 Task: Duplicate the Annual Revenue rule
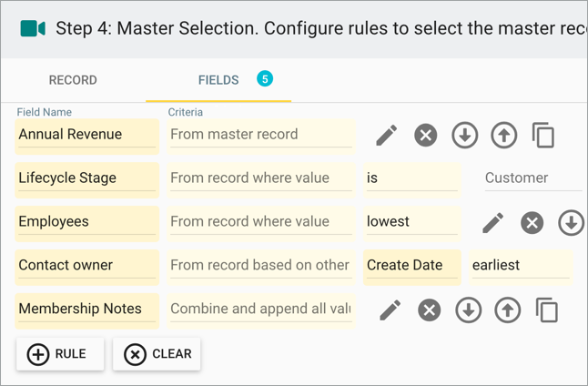tap(543, 135)
